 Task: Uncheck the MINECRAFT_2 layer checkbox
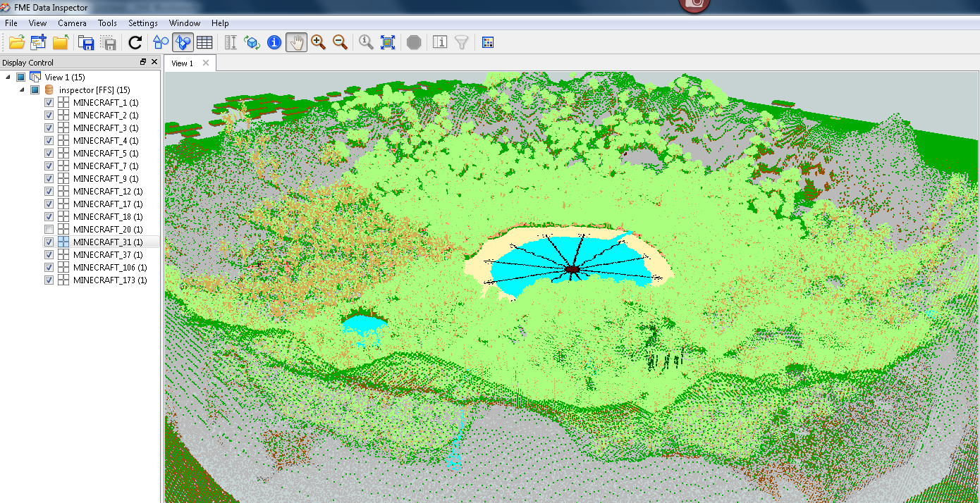click(49, 115)
